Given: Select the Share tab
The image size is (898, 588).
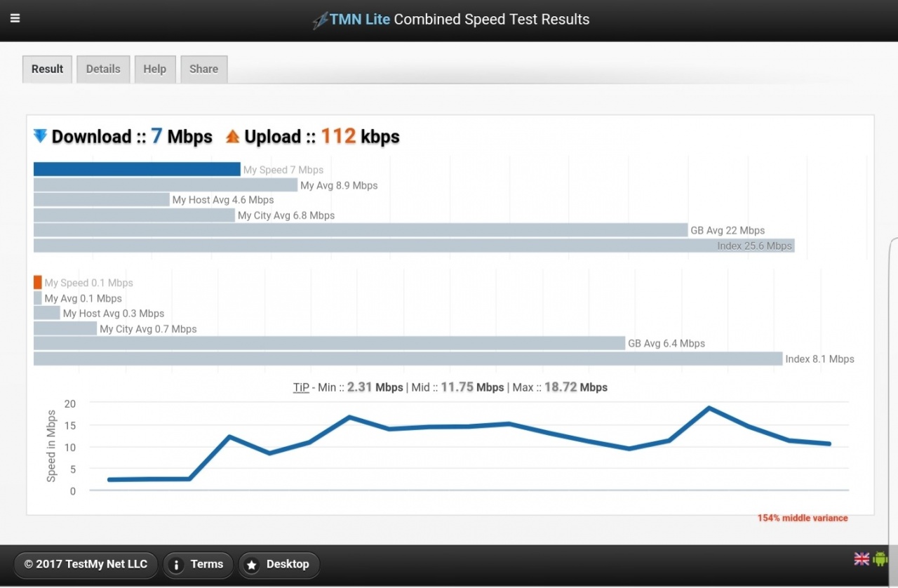Looking at the screenshot, I should [x=203, y=69].
